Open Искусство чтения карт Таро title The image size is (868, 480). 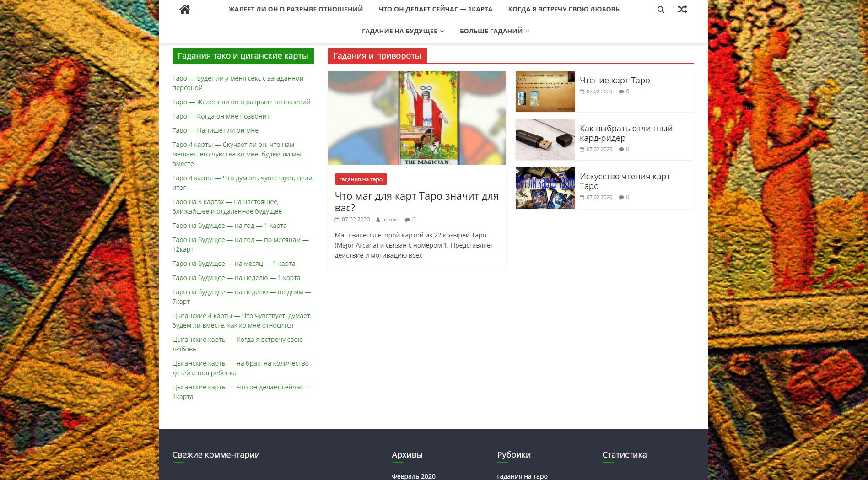pos(625,181)
